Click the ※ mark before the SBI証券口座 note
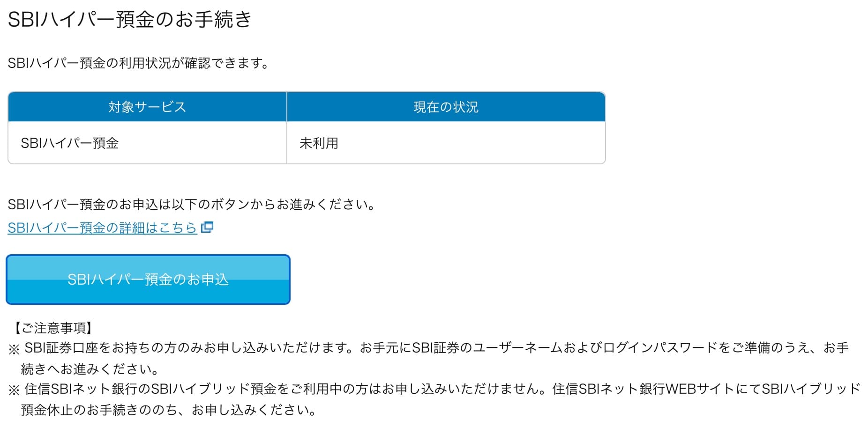The height and width of the screenshot is (427, 868). click(14, 349)
